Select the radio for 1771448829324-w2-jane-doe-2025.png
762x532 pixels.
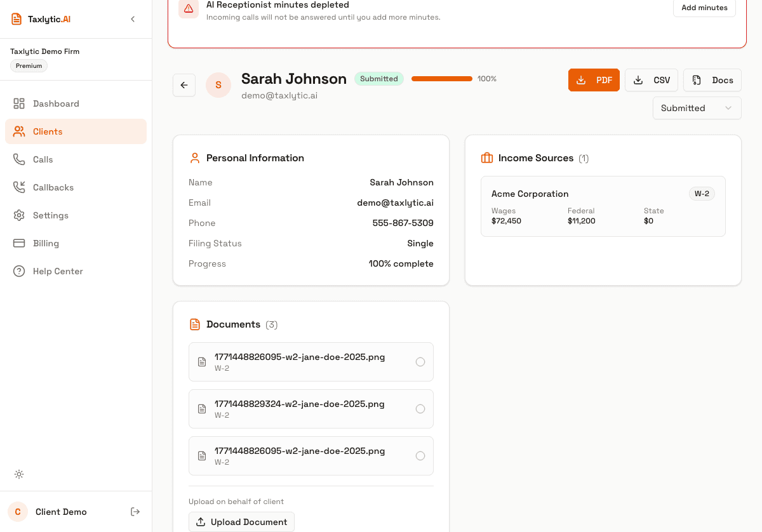pos(420,409)
